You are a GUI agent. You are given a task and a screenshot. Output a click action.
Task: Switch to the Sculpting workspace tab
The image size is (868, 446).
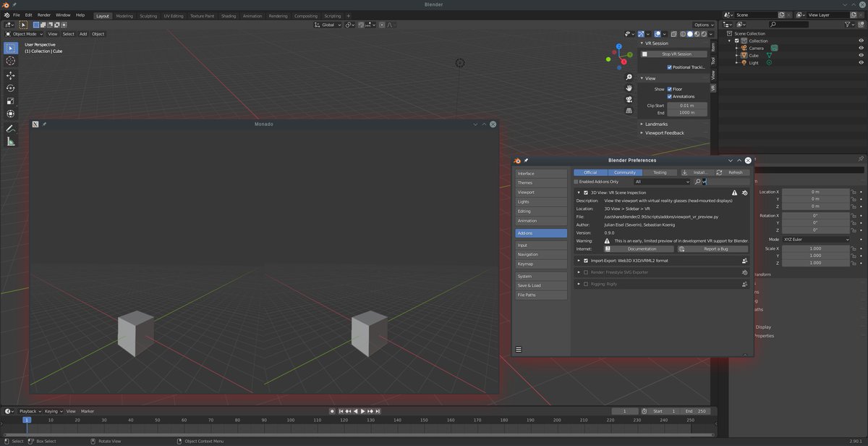coord(148,15)
